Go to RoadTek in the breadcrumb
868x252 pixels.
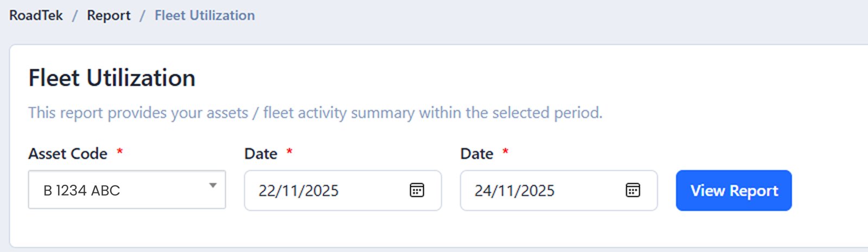[36, 15]
